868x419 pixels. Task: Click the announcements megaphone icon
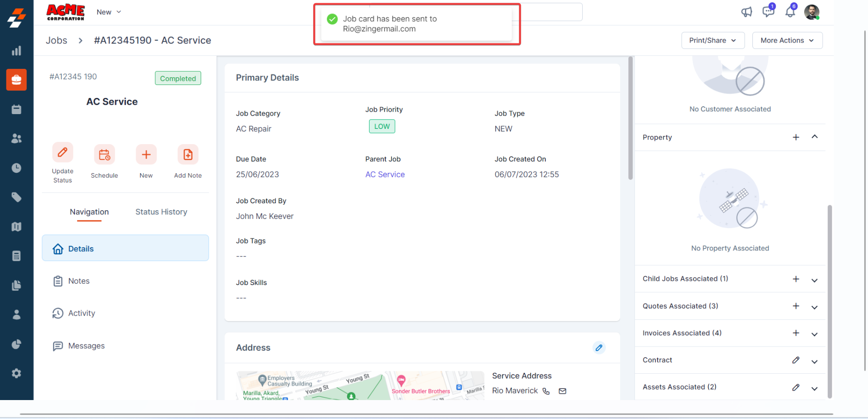pyautogui.click(x=746, y=12)
